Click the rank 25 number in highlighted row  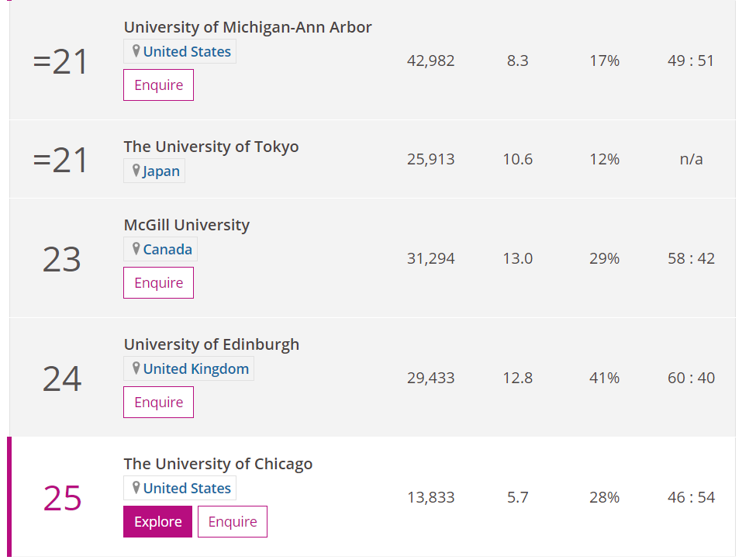[x=62, y=498]
